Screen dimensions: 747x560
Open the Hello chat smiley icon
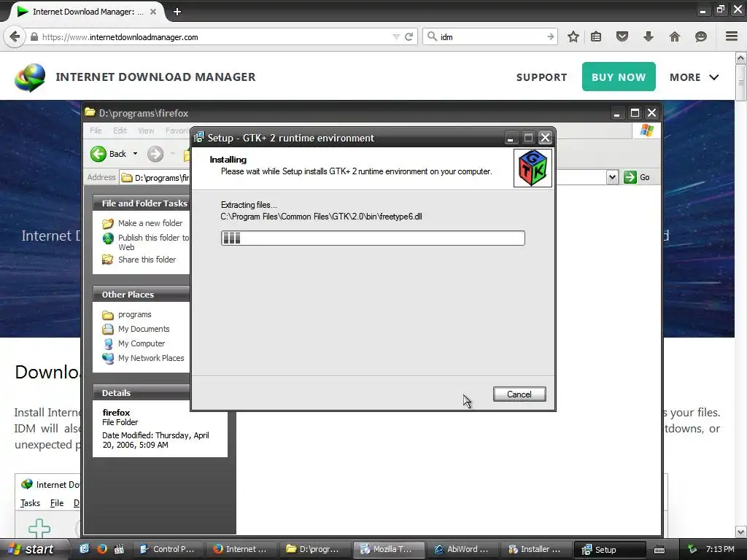701,36
